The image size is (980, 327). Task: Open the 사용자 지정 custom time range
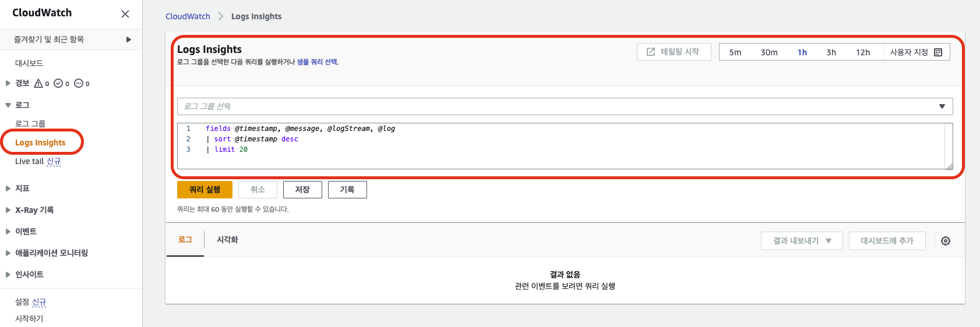click(916, 52)
